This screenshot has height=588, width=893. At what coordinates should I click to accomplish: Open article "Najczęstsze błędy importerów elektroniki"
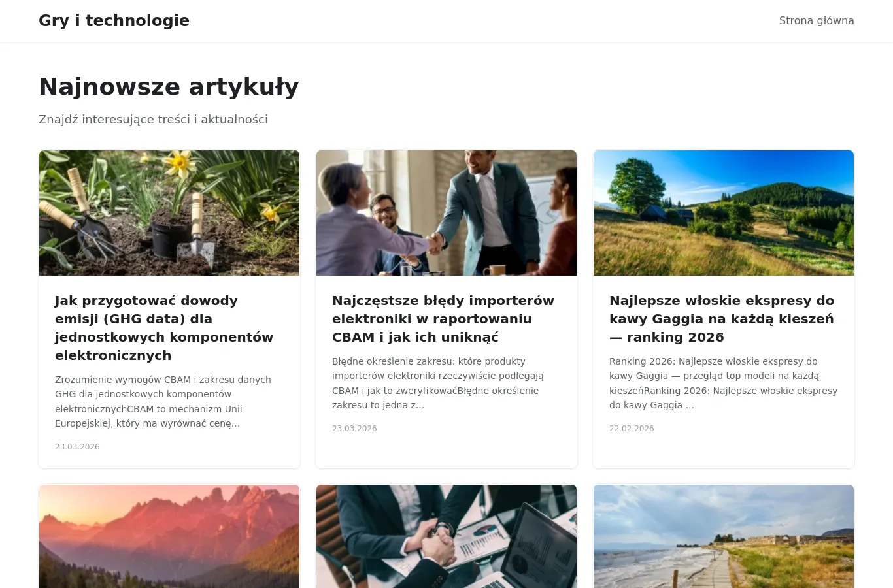tap(443, 319)
